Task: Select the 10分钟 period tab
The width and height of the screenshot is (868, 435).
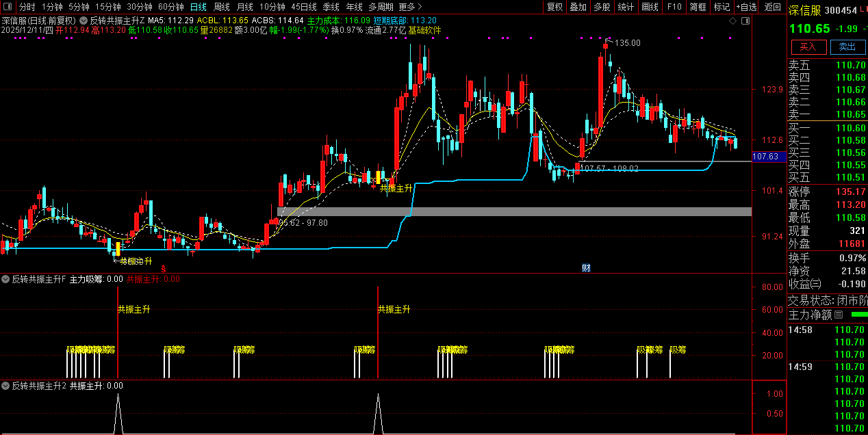Action: (272, 7)
